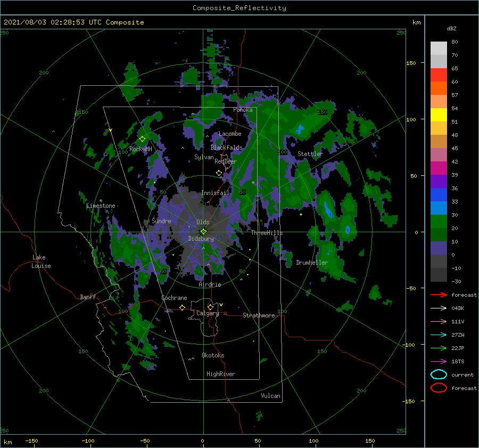Click the light gray 80-70 dBZ swatch

[x=439, y=48]
